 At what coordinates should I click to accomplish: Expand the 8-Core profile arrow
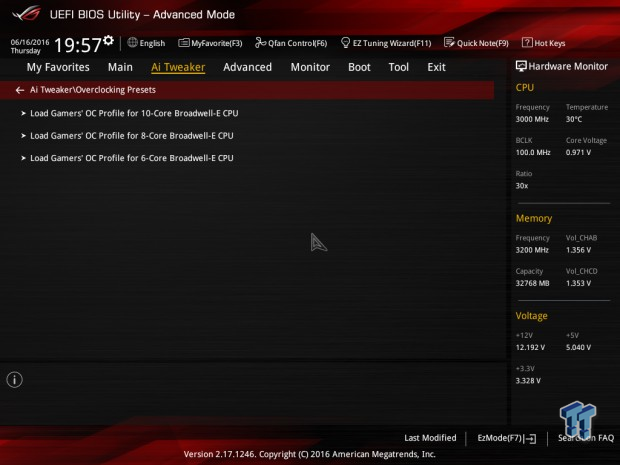(x=23, y=136)
